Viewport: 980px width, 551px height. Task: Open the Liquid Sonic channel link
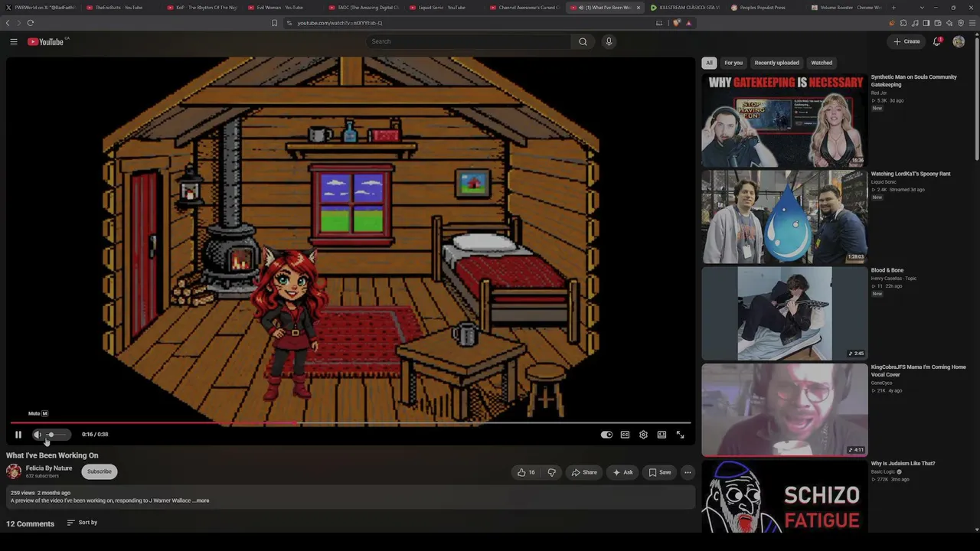pyautogui.click(x=884, y=181)
